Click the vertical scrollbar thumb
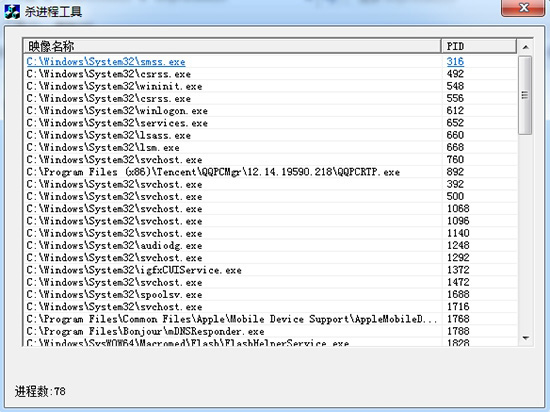This screenshot has width=550, height=412. coord(525,95)
